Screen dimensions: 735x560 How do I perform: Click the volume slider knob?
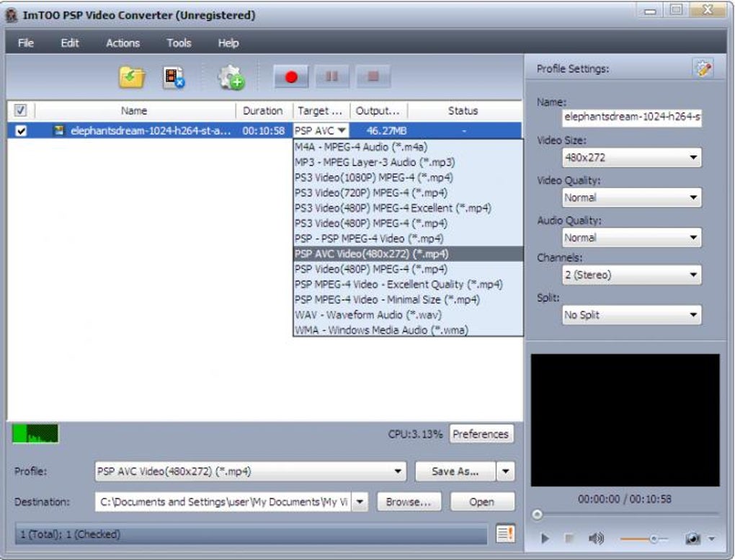pyautogui.click(x=654, y=539)
